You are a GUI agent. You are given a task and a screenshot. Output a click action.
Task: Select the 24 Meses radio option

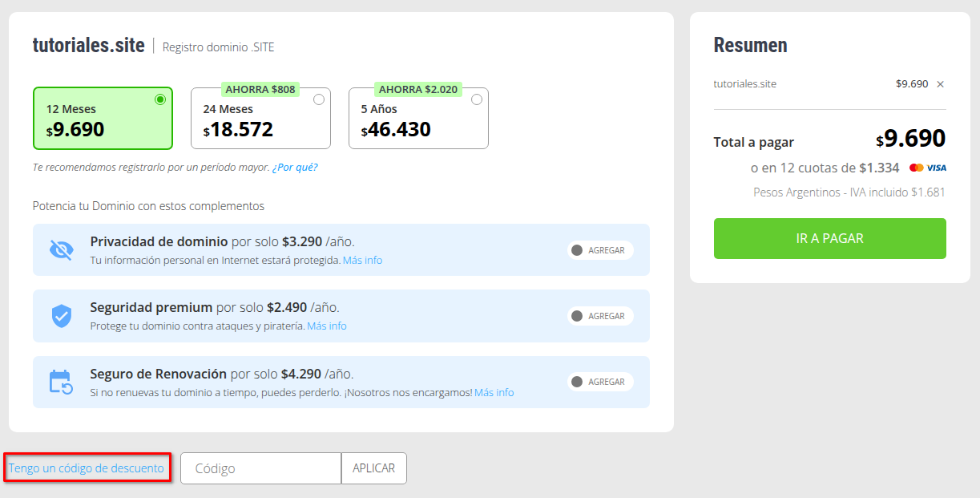point(319,99)
